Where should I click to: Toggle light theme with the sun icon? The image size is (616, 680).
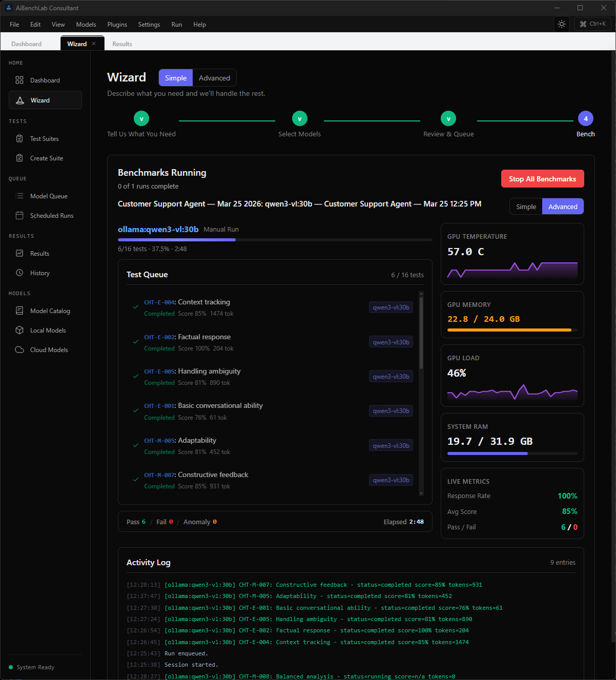[561, 24]
